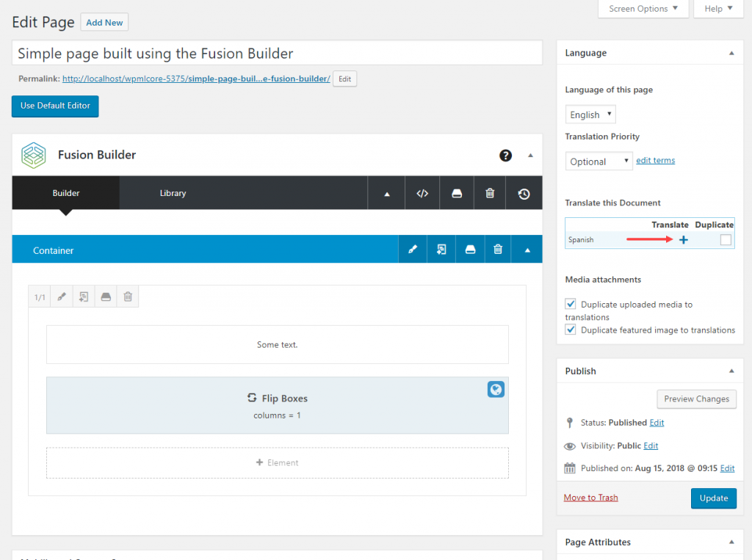The image size is (752, 560).
Task: Open the page language dropdown showing English
Action: (x=590, y=114)
